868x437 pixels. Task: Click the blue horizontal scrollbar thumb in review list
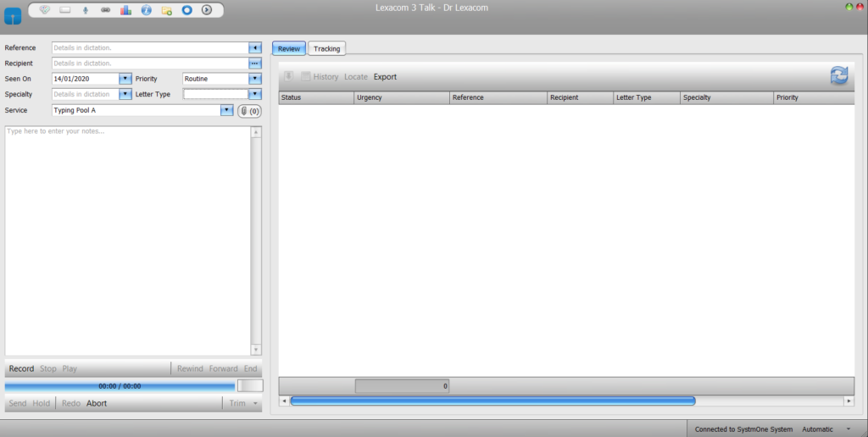coord(492,401)
